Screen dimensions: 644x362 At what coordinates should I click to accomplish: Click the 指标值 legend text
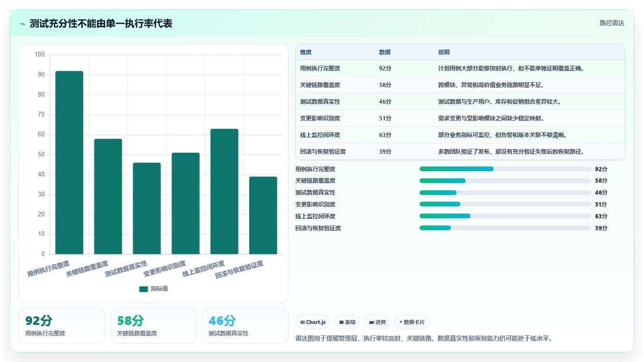159,289
